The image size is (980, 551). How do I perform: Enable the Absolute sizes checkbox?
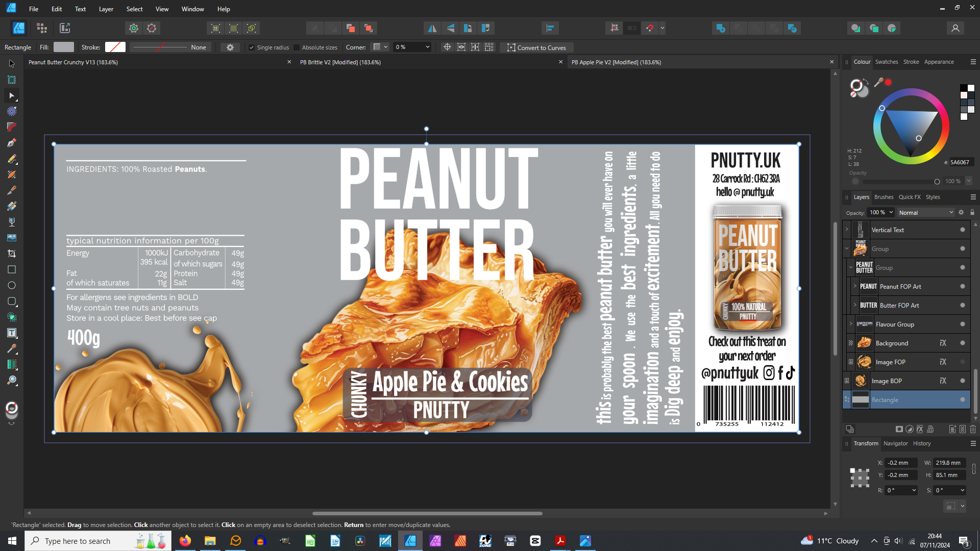[x=297, y=47]
